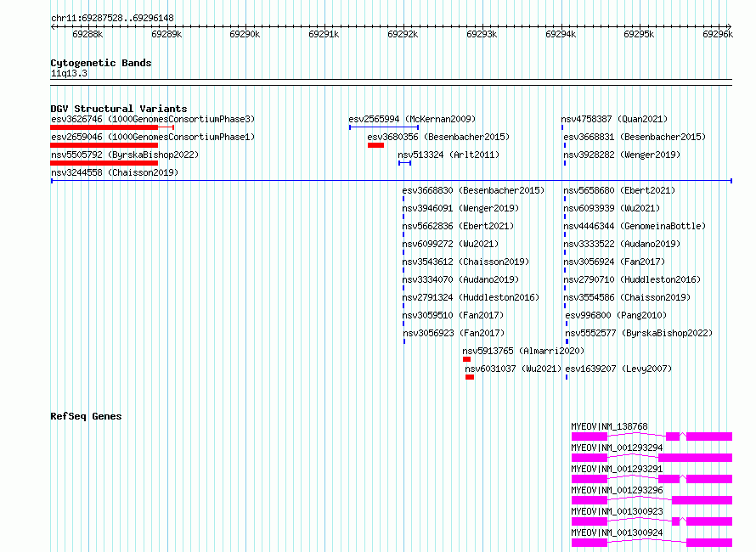756x552 pixels.
Task: Click blue span line under esv2565994
Action: [x=384, y=127]
